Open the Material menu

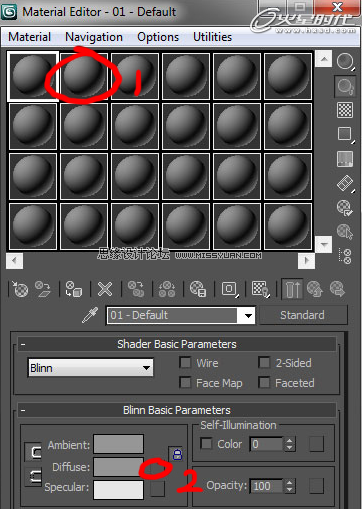30,37
